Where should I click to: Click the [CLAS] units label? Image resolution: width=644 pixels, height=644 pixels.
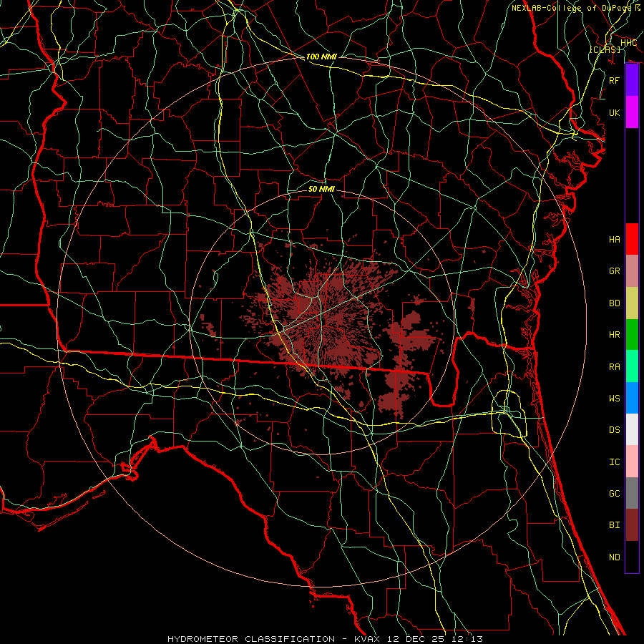click(605, 49)
